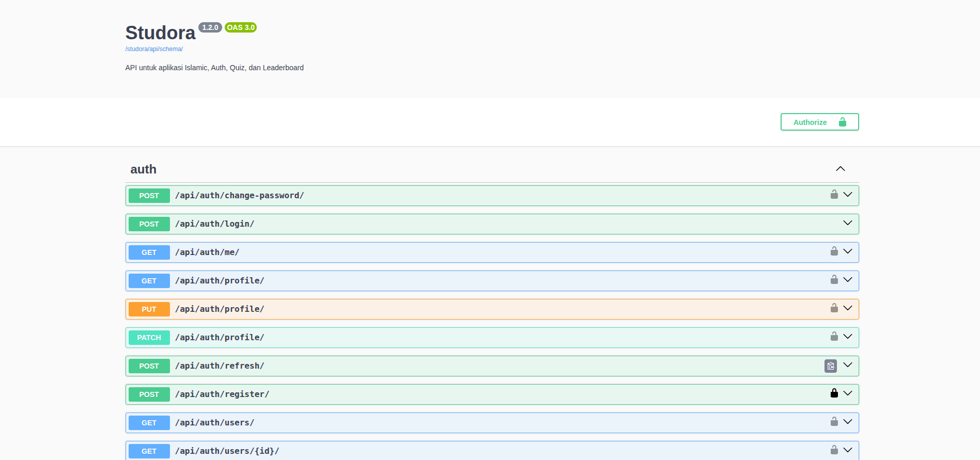Expand the /api/auth/register/ endpoint chevron
The height and width of the screenshot is (460, 980).
click(x=848, y=393)
